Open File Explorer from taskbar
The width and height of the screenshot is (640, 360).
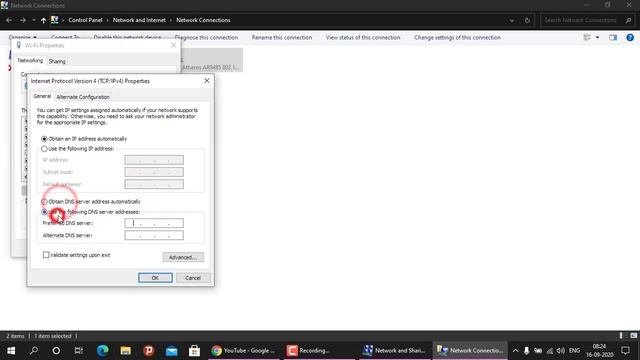126,351
